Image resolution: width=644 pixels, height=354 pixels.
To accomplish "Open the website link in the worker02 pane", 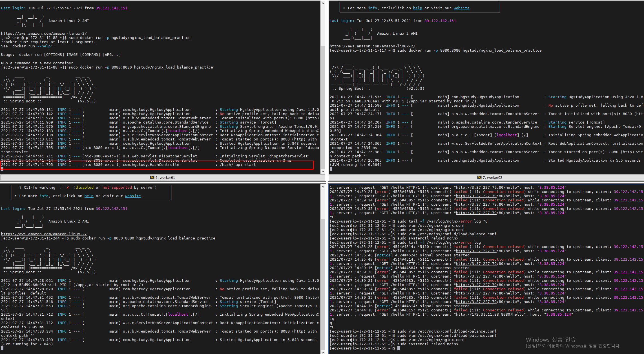I will click(x=461, y=8).
